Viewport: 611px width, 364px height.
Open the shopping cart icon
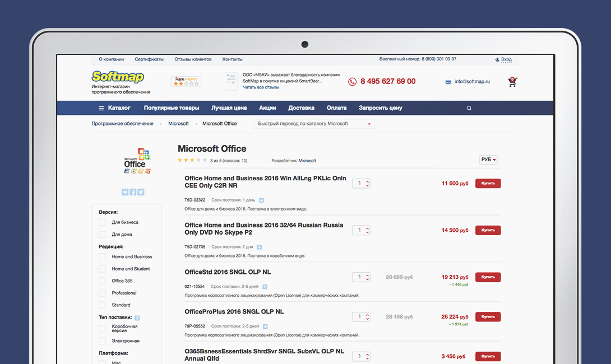[512, 82]
